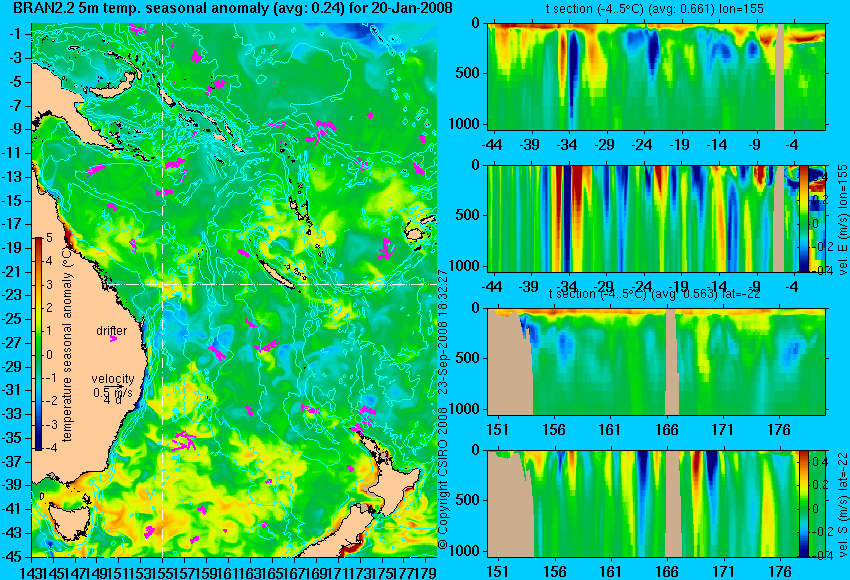Click the '5' label on the map color bar
This screenshot has width=850, height=580.
click(x=49, y=237)
